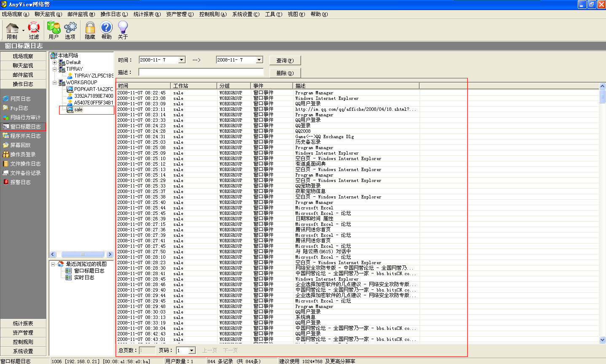606x364 pixels.
Task: Select the 'Game<-->QQ Exchange Dlg' log row
Action: pos(358,136)
